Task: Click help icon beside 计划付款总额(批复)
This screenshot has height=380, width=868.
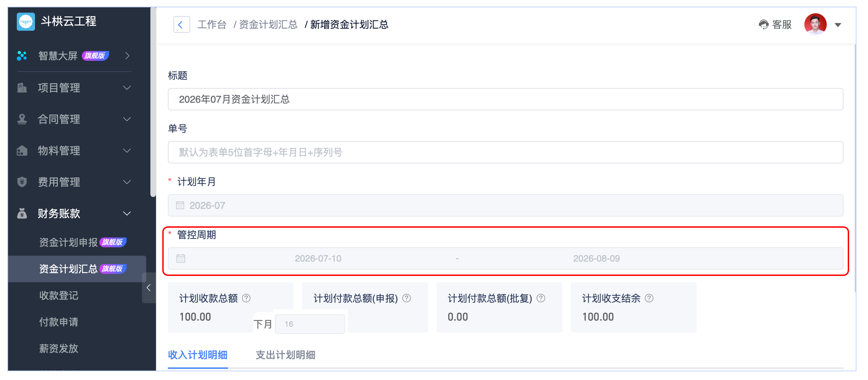Action: pos(541,298)
